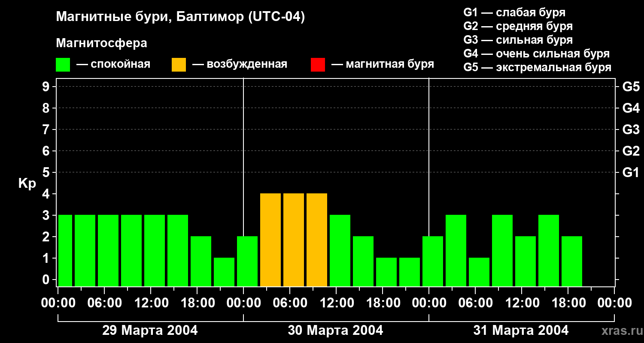Click the green 'спокойная' legend swatch
The image size is (644, 343).
coord(63,65)
